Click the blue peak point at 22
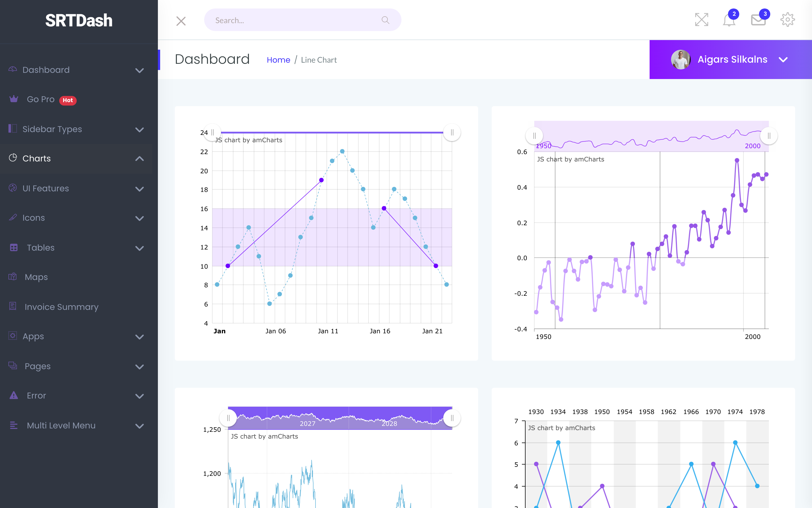This screenshot has height=508, width=812. 342,151
